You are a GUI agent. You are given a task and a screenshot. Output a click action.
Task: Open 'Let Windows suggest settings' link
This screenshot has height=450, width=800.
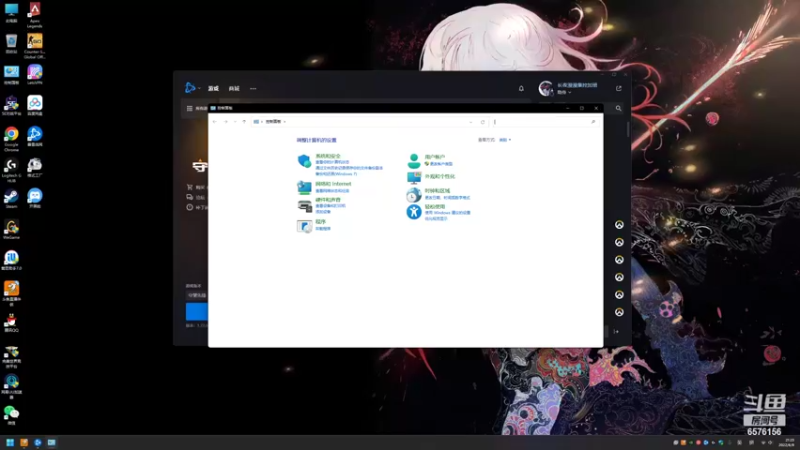(x=447, y=213)
